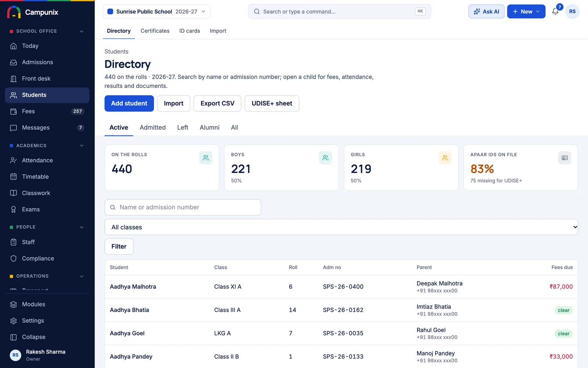
Task: Click admission number SPS-26-0162
Action: (x=343, y=310)
